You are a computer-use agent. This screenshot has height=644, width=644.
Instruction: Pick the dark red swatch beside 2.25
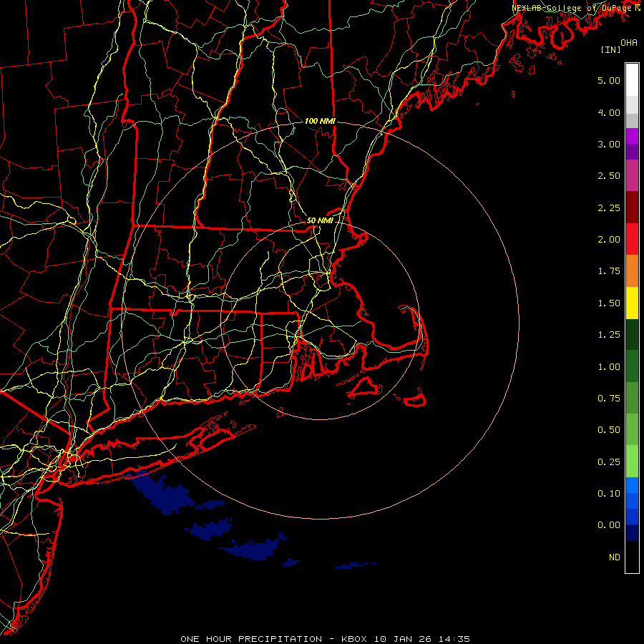(x=632, y=208)
